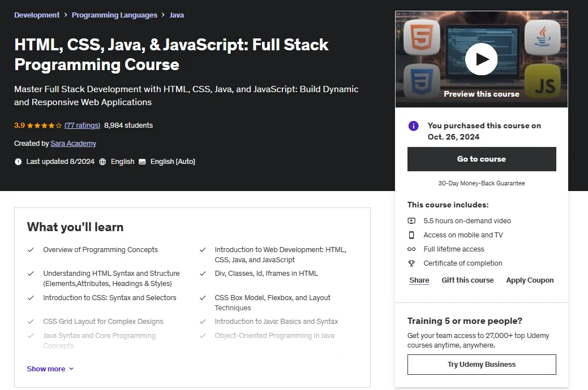Image resolution: width=588 pixels, height=390 pixels.
Task: Click the checkmark beside Overview of Programming Concepts
Action: [31, 250]
